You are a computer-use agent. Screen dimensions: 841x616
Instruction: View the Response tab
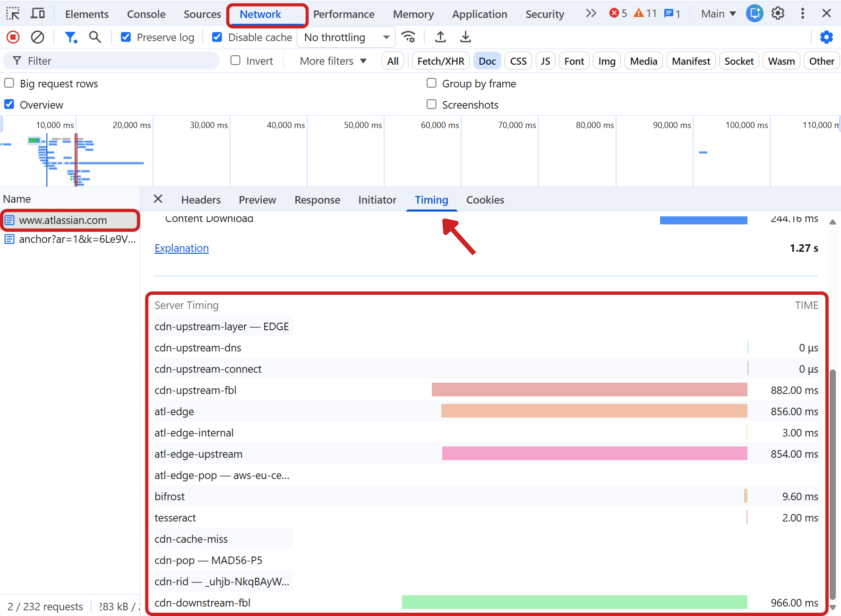tap(318, 200)
